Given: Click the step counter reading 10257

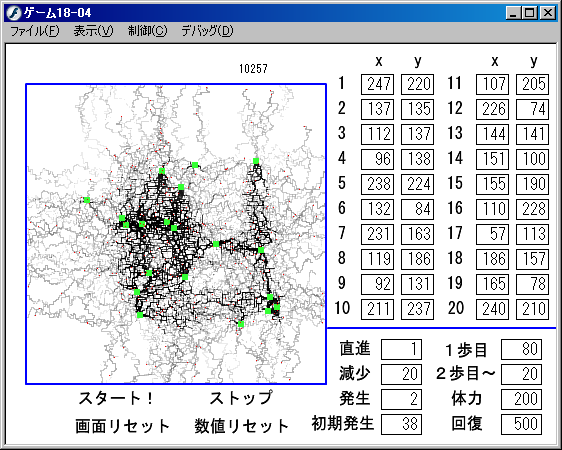Looking at the screenshot, I should (253, 68).
